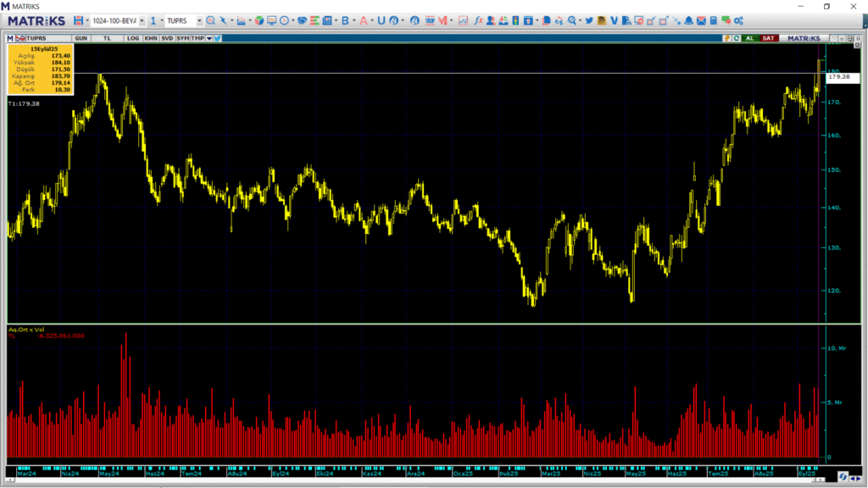Select the TL currency tab
This screenshot has height=488, width=868.
click(107, 38)
